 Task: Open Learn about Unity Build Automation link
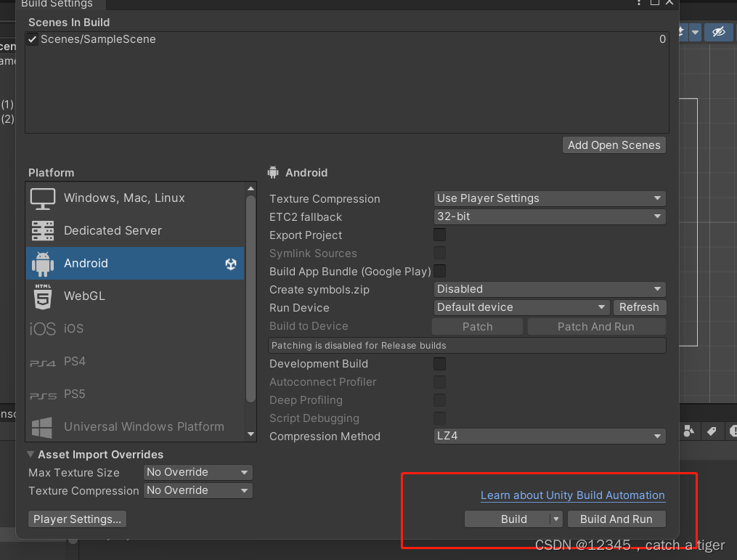tap(572, 495)
